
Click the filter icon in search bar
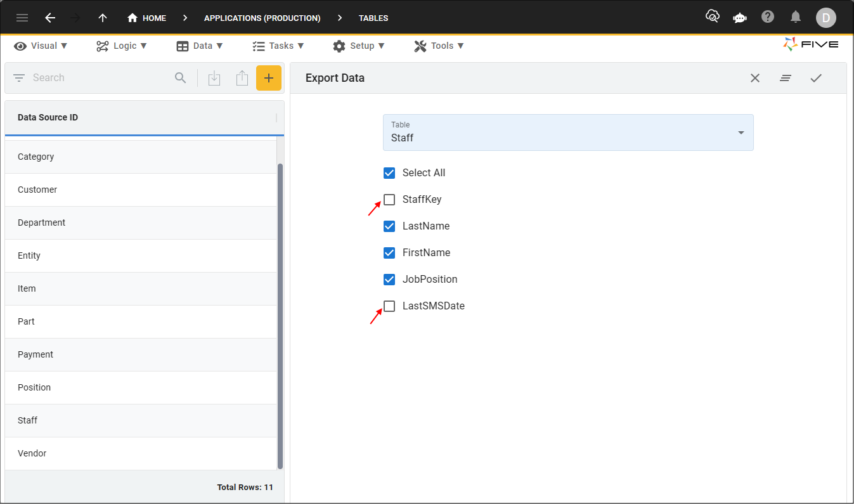coord(19,78)
